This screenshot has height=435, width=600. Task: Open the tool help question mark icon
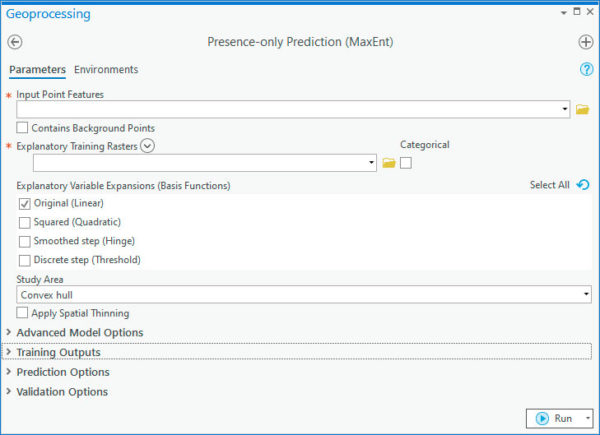coord(586,69)
